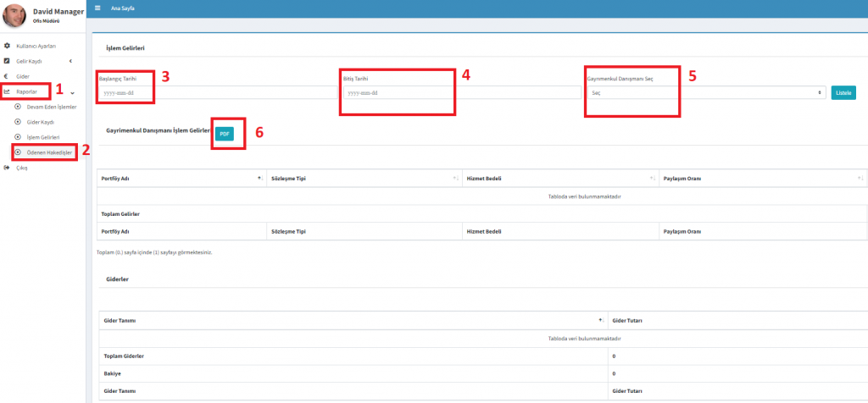
Task: Collapse the Raporlar menu chevron
Action: (73, 92)
